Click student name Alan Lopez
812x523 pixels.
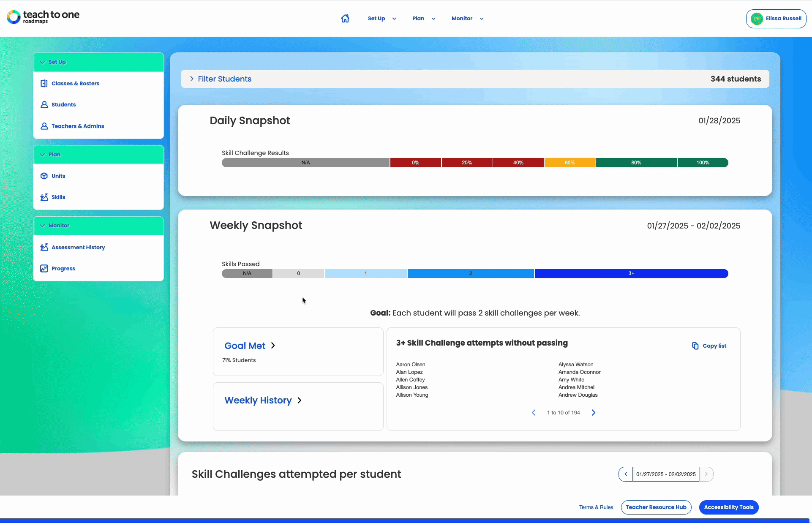tap(409, 372)
